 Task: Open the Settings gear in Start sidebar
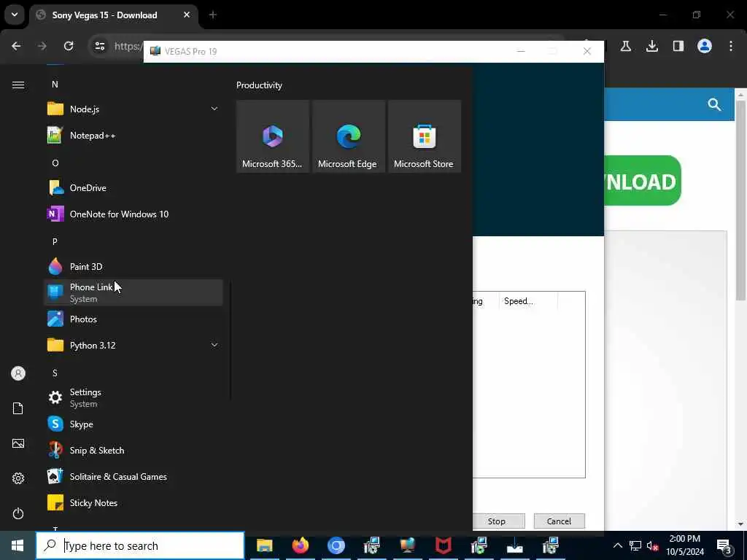[x=18, y=478]
